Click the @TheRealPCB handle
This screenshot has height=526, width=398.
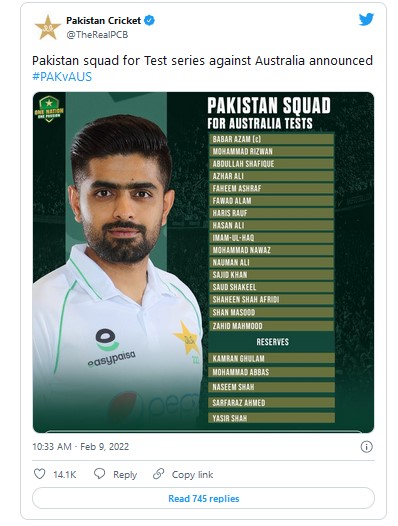[97, 35]
